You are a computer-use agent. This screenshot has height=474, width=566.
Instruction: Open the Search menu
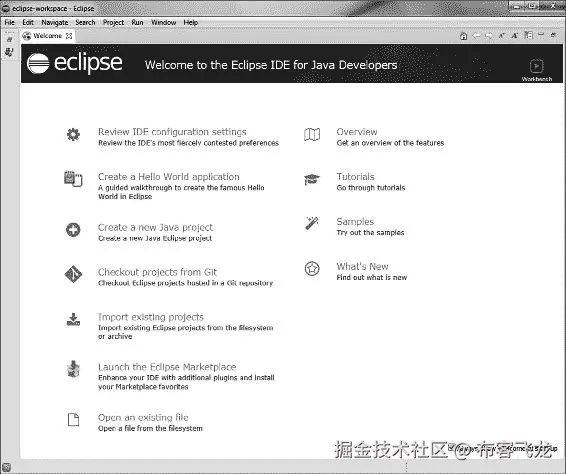coord(85,22)
